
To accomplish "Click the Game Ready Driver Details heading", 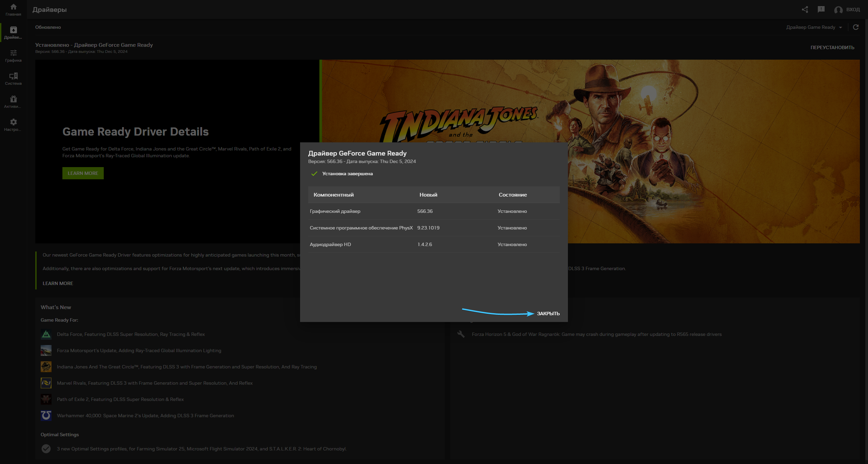I will [135, 132].
